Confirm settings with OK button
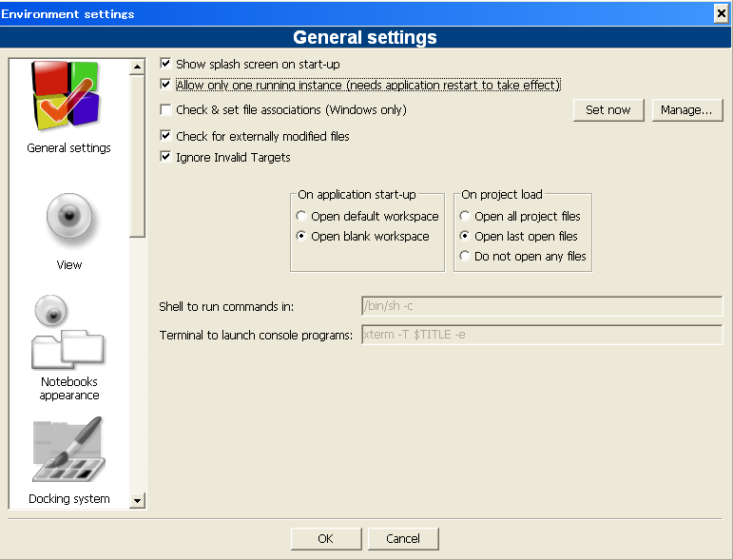Screen dimensions: 733x560 point(326,539)
